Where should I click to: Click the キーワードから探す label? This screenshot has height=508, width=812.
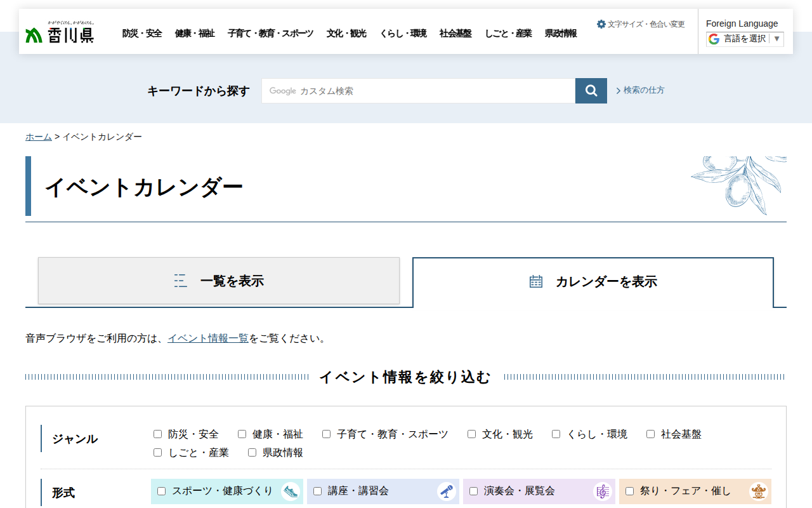pos(199,91)
